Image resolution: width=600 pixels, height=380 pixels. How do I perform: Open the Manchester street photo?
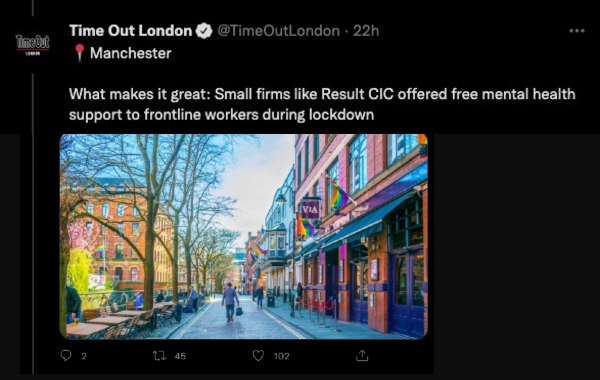(244, 236)
